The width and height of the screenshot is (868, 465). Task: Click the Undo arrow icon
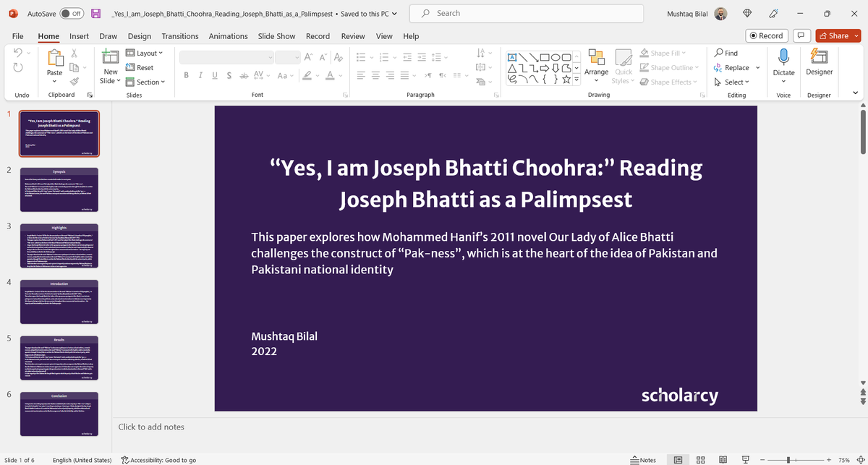pyautogui.click(x=19, y=53)
